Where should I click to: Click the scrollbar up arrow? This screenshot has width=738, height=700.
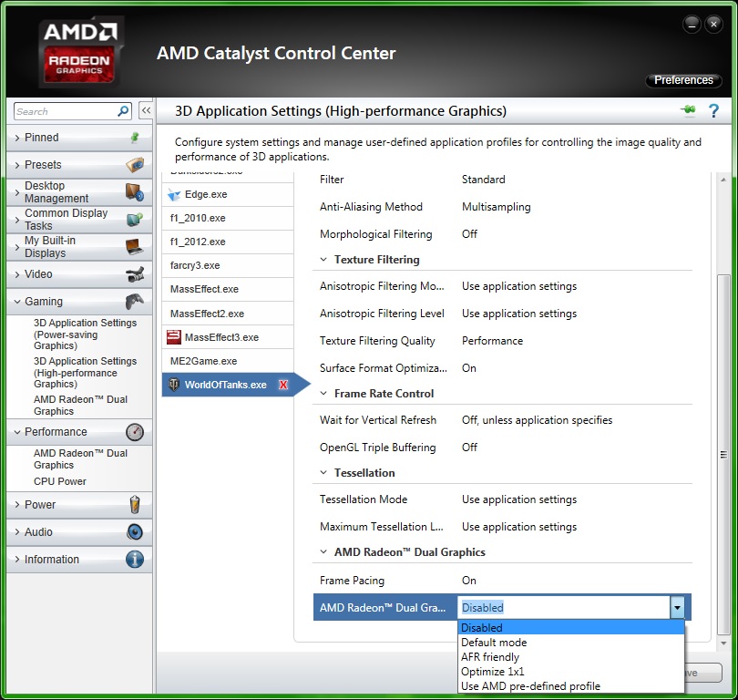(x=723, y=180)
